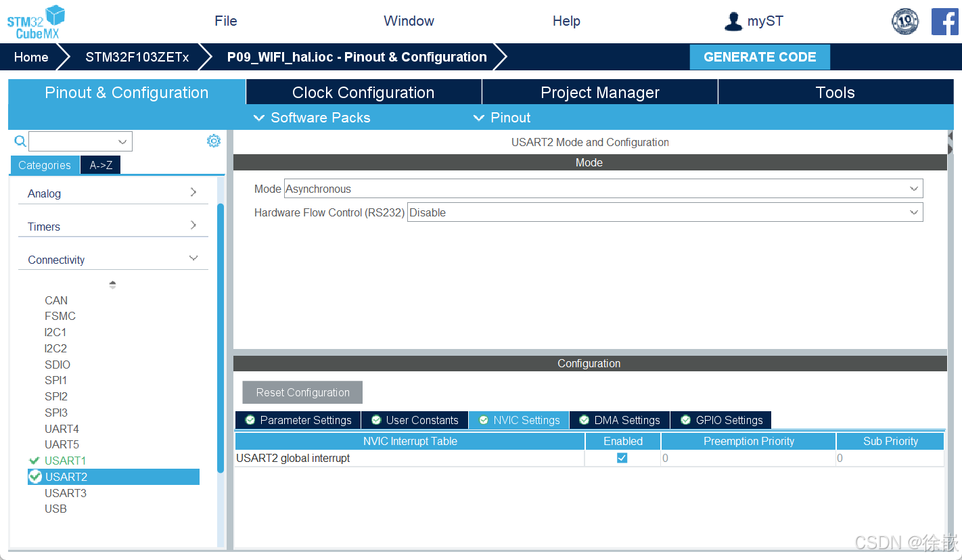Open the GPIO Settings tab
962x560 pixels.
point(721,420)
